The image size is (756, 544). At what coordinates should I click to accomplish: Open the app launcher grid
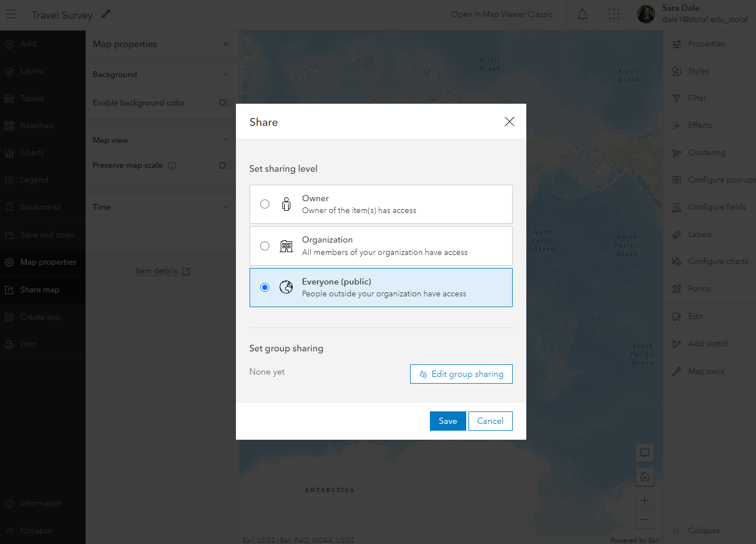(x=614, y=15)
